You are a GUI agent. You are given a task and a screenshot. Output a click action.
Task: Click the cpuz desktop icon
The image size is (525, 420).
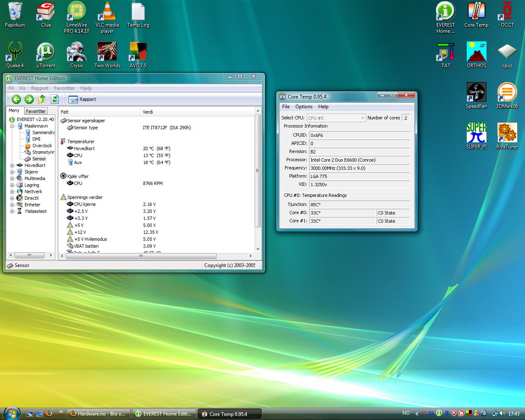[507, 55]
